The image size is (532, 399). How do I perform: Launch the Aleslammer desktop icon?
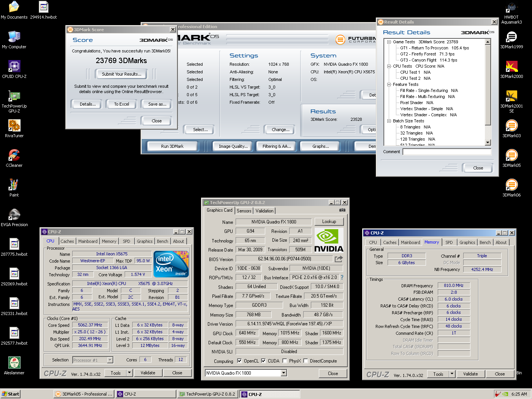pos(14,366)
